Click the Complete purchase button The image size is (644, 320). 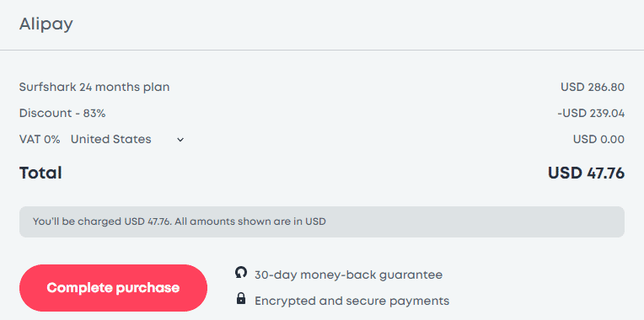click(113, 288)
